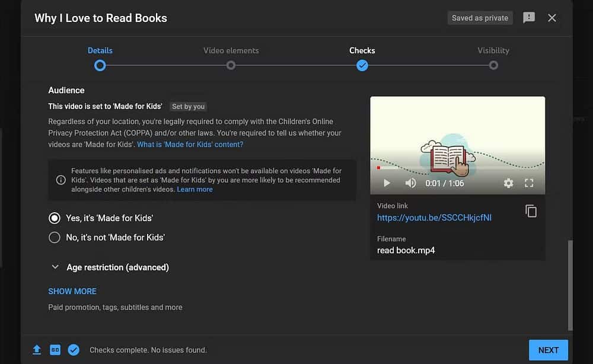Click the send feedback icon in header
The width and height of the screenshot is (593, 364).
point(529,18)
